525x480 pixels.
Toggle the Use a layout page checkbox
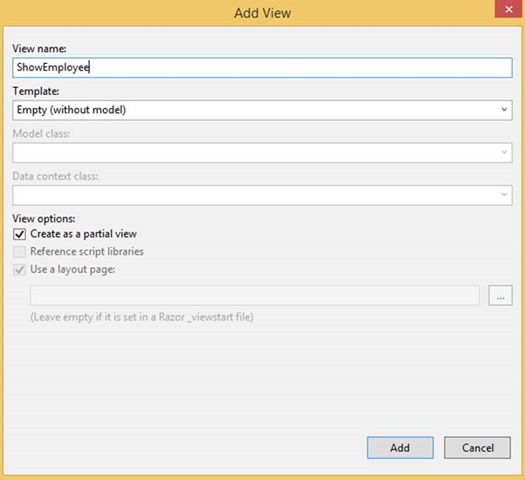19,269
